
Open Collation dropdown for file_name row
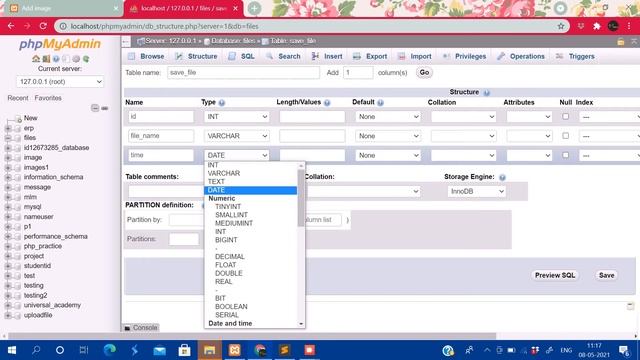463,136
